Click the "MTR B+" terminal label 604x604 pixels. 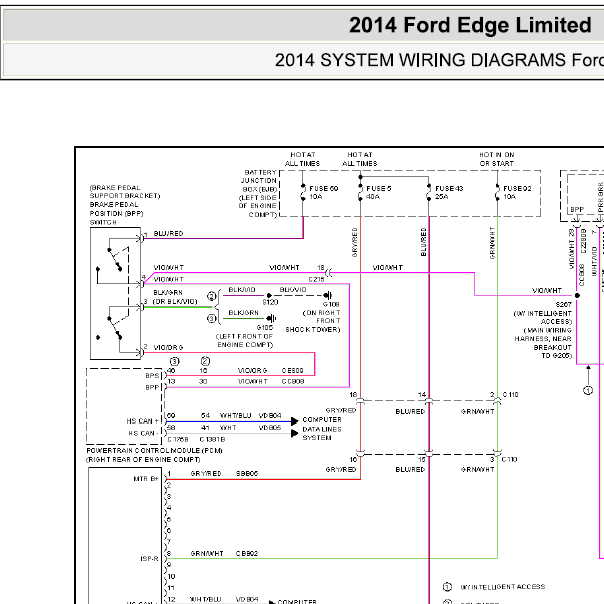[x=146, y=479]
